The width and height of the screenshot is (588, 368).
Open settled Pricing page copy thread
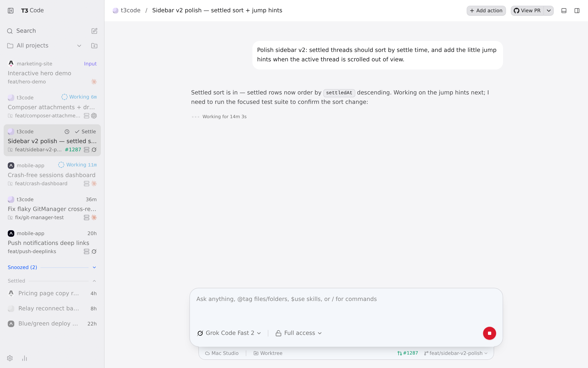[52, 294]
